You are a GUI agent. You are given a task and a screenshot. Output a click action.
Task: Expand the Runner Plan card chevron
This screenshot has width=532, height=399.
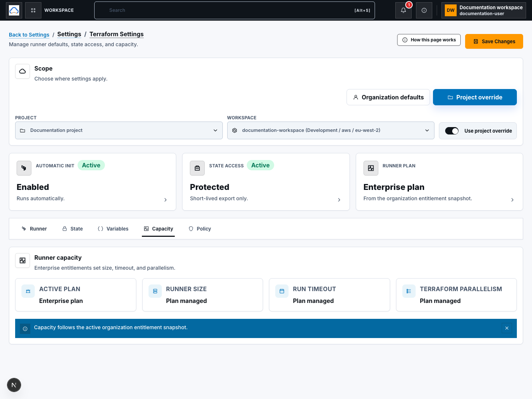(x=512, y=200)
